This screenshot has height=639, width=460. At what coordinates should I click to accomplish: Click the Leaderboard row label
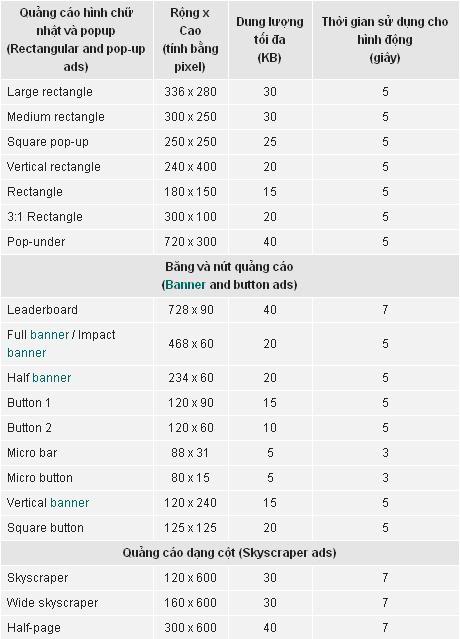pos(42,310)
